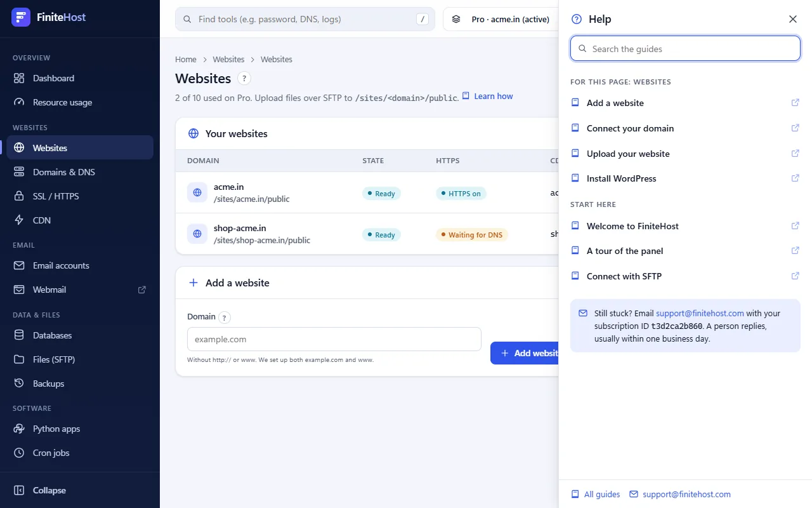This screenshot has width=812, height=508.
Task: Open the Learn how link
Action: point(487,97)
